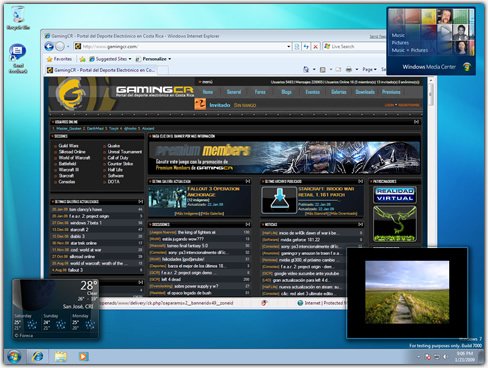488x368 pixels.
Task: Click the Internet zone globe icon
Action: tap(300, 303)
